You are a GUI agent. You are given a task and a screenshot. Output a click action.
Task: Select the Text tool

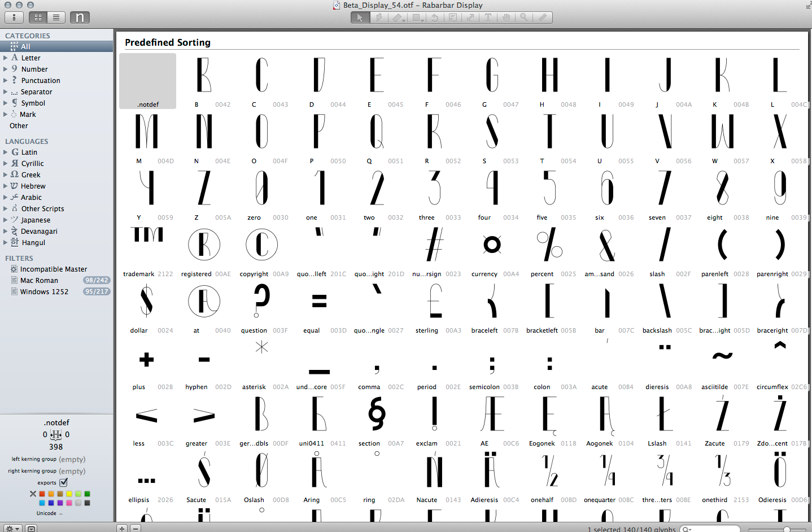point(488,18)
